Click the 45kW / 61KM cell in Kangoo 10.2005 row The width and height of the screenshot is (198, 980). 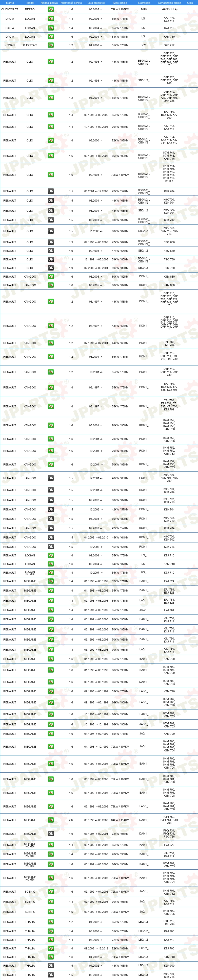point(120,547)
